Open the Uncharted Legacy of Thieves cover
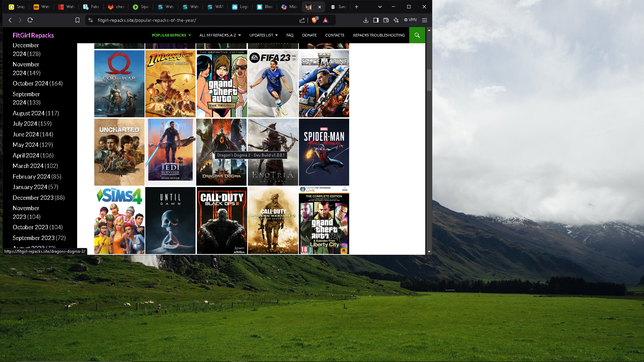The height and width of the screenshot is (362, 644). pyautogui.click(x=119, y=152)
